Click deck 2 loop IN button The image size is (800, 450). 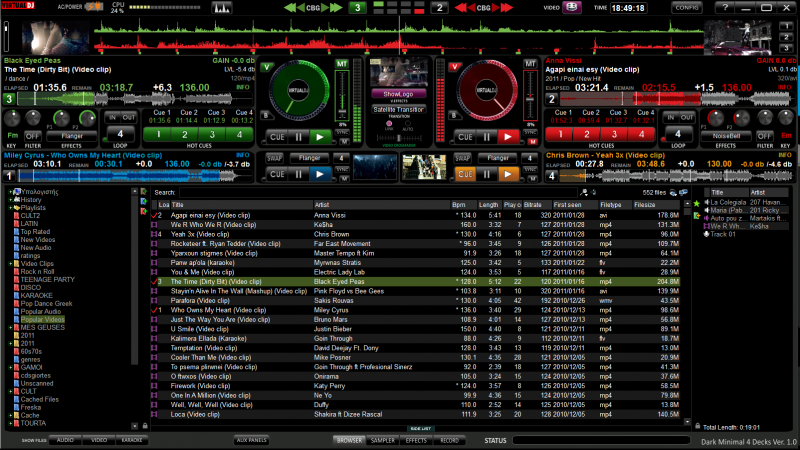click(670, 117)
